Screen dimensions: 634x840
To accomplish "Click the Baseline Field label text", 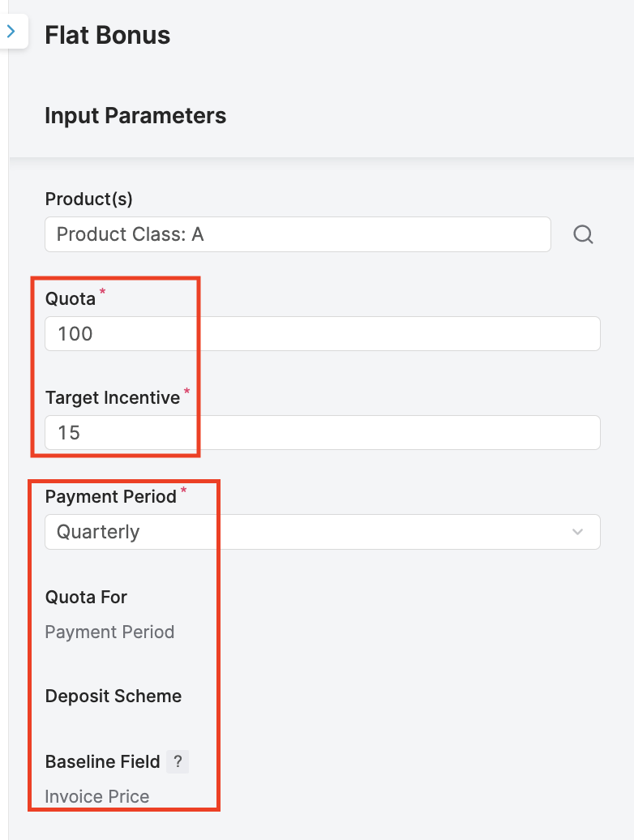I will [x=102, y=762].
